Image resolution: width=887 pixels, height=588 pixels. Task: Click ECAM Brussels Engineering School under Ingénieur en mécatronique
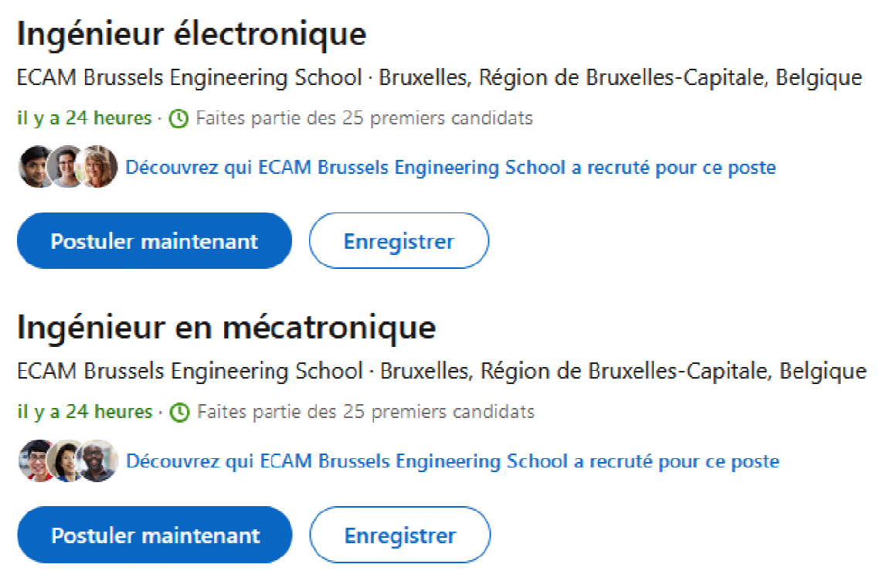[190, 371]
